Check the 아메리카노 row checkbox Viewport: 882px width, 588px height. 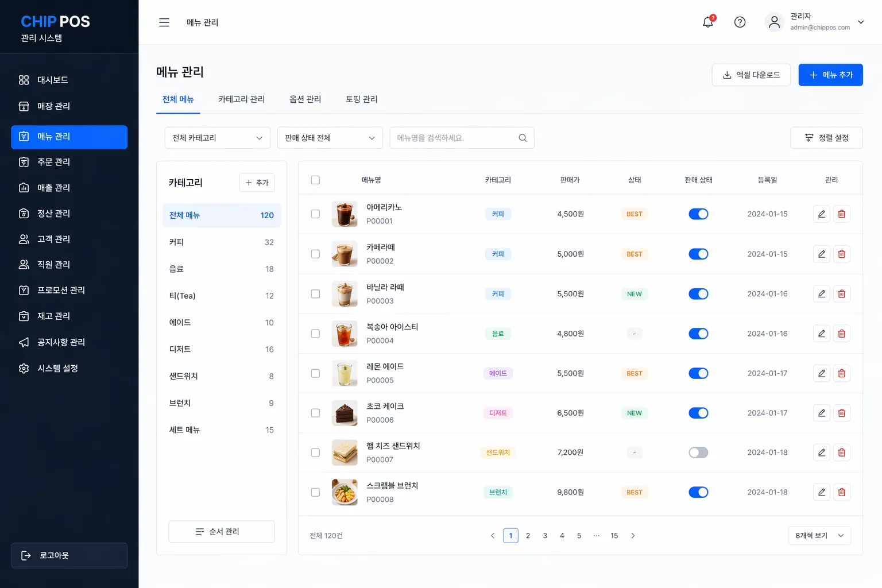tap(315, 214)
